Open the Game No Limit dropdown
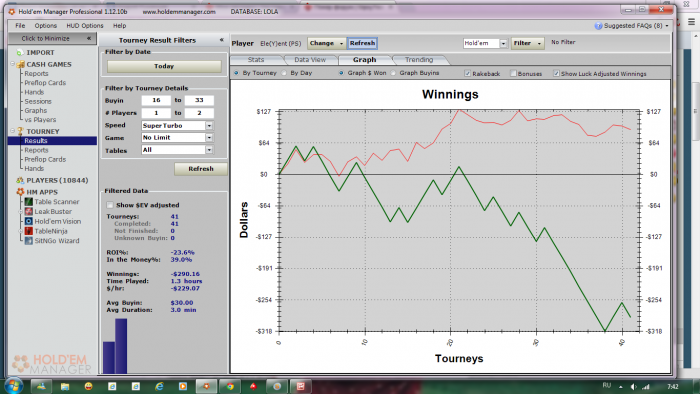The image size is (700, 394). click(x=209, y=137)
